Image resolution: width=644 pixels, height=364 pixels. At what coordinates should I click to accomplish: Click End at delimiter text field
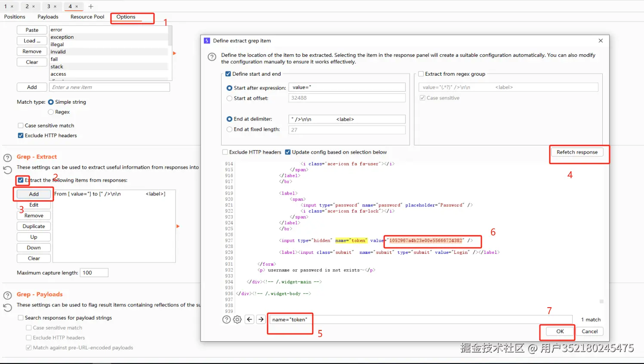pyautogui.click(x=347, y=119)
